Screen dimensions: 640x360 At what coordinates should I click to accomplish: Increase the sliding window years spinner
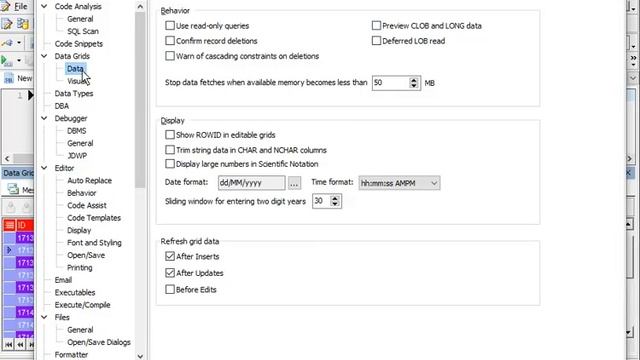tap(335, 198)
